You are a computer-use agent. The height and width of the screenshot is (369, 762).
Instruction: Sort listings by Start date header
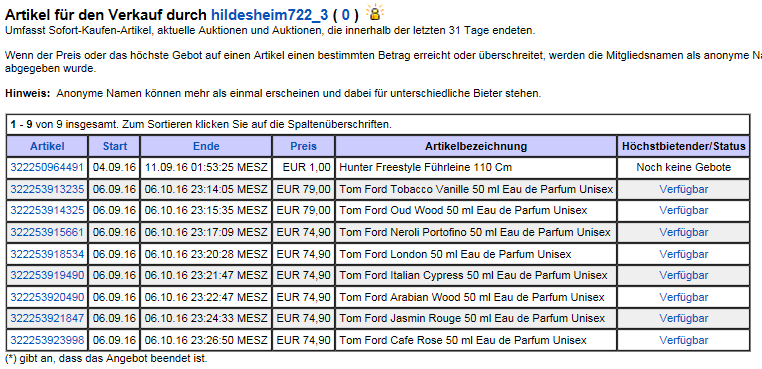point(115,146)
